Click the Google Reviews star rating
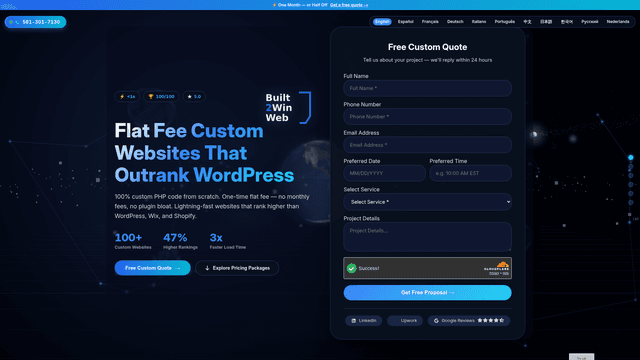This screenshot has width=640, height=360. tap(491, 320)
